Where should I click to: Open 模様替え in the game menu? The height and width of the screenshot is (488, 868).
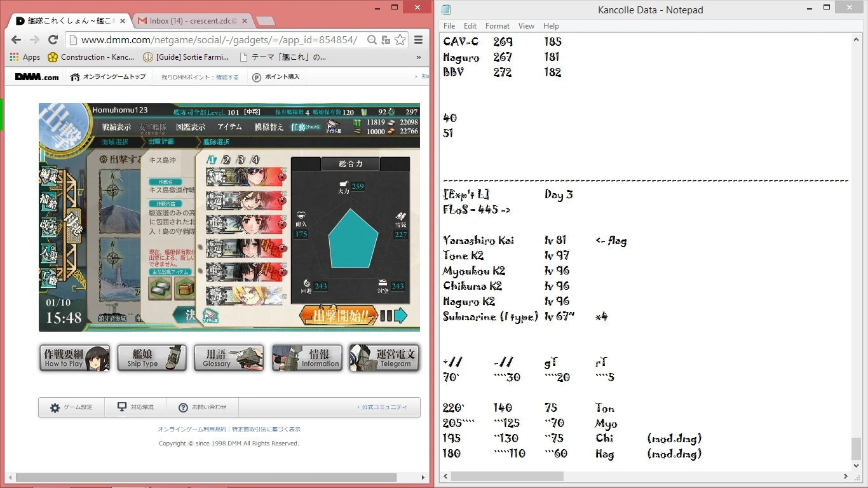[x=269, y=127]
